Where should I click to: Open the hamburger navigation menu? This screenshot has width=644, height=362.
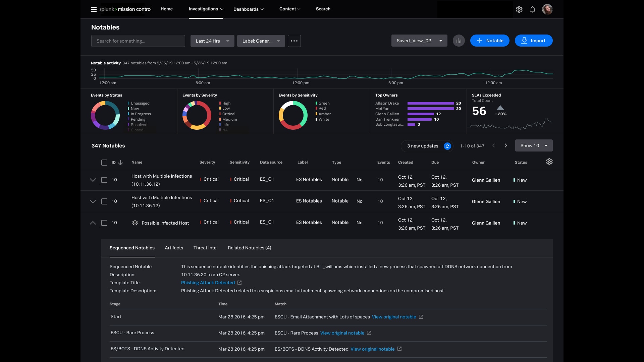tap(94, 9)
